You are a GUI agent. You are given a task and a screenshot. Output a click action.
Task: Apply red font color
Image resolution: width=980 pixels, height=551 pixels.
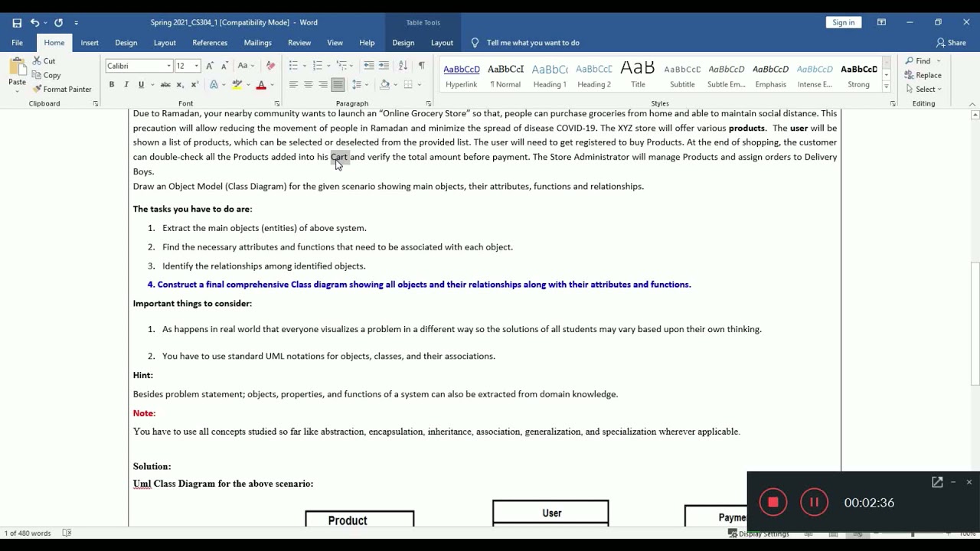tap(261, 85)
